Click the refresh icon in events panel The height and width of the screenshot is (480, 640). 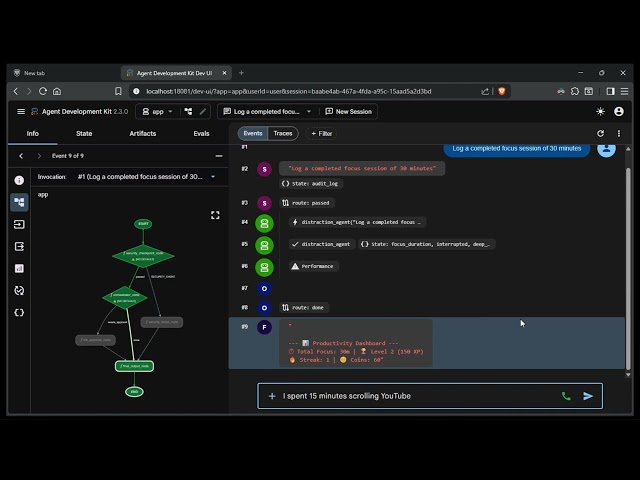[600, 133]
